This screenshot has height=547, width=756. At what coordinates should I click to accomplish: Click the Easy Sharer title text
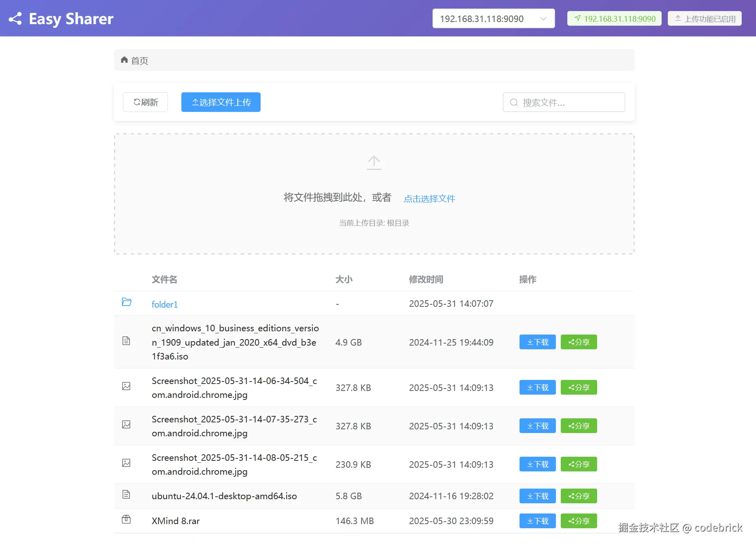71,19
